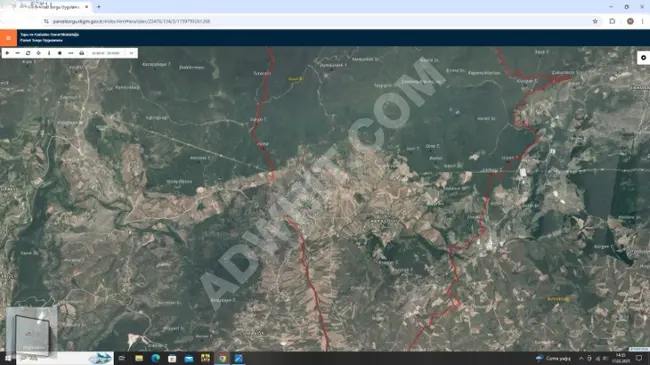The height and width of the screenshot is (365, 650).
Task: Zoom in with the plus tool
Action: tap(7, 53)
